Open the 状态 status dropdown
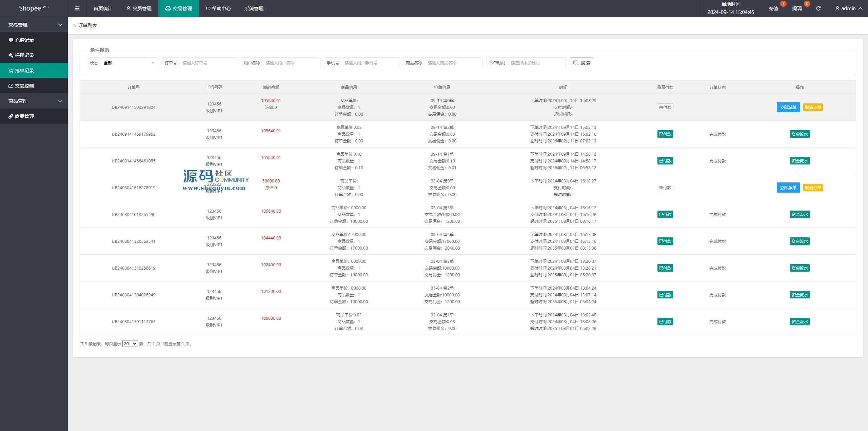Image resolution: width=868 pixels, height=431 pixels. [x=129, y=63]
